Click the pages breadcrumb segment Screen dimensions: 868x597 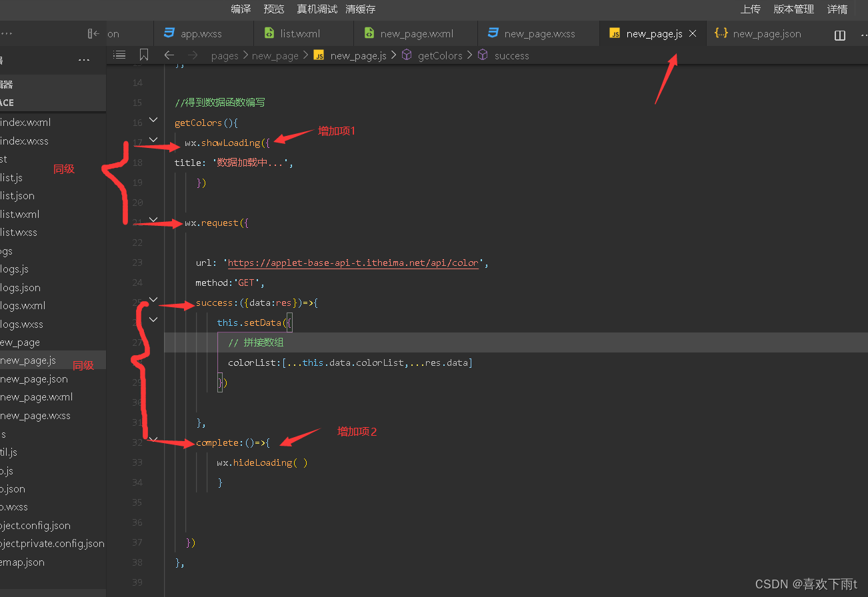coord(225,56)
